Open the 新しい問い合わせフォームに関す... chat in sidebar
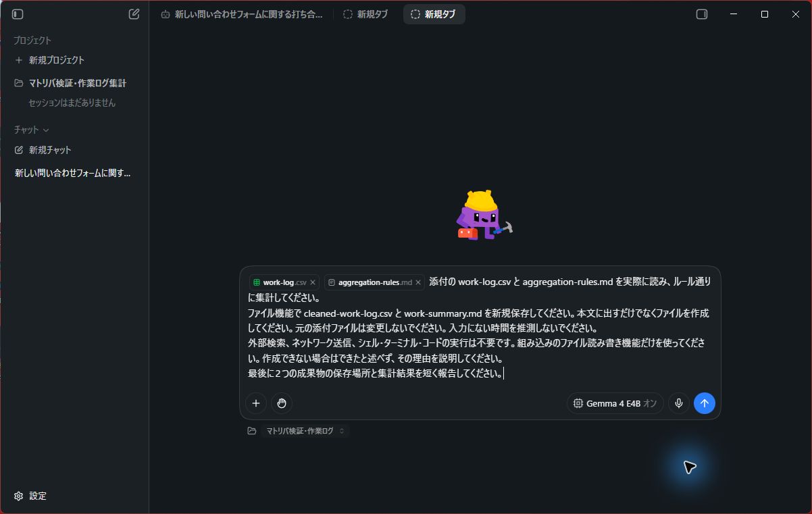The image size is (812, 514). (x=74, y=173)
